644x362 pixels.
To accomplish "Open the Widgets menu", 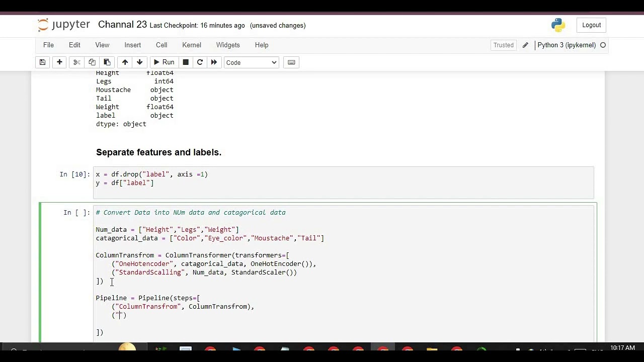I will click(228, 45).
